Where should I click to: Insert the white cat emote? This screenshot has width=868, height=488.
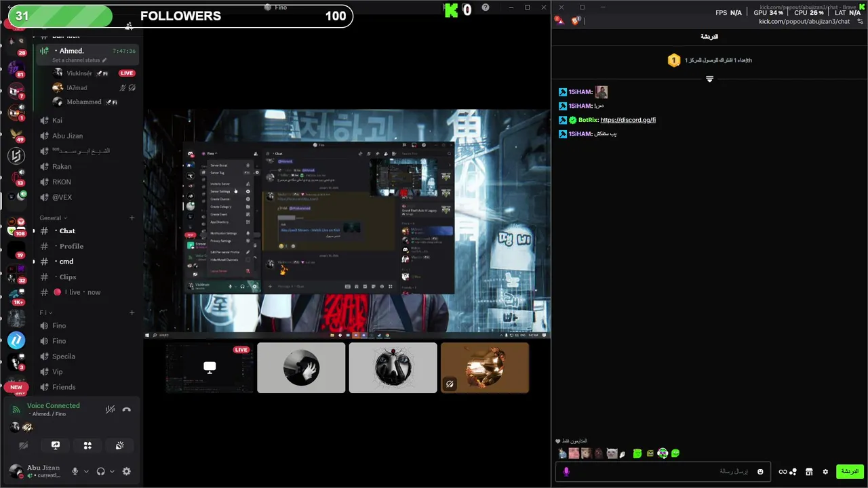point(612,453)
